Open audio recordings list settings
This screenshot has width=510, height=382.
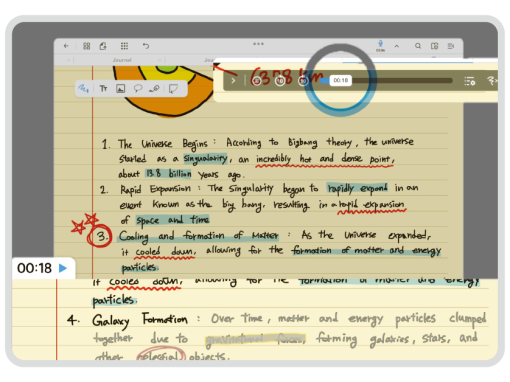coord(470,81)
